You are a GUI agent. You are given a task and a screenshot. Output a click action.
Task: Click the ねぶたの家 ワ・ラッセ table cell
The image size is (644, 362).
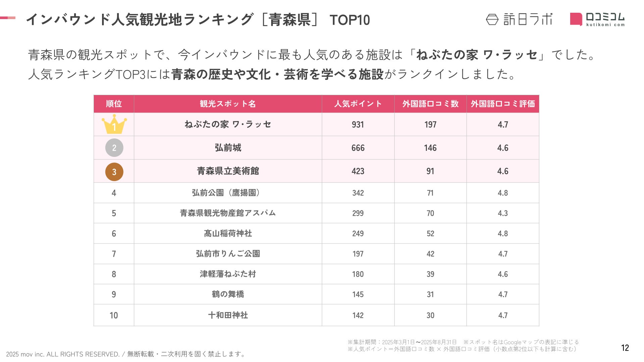coord(228,124)
